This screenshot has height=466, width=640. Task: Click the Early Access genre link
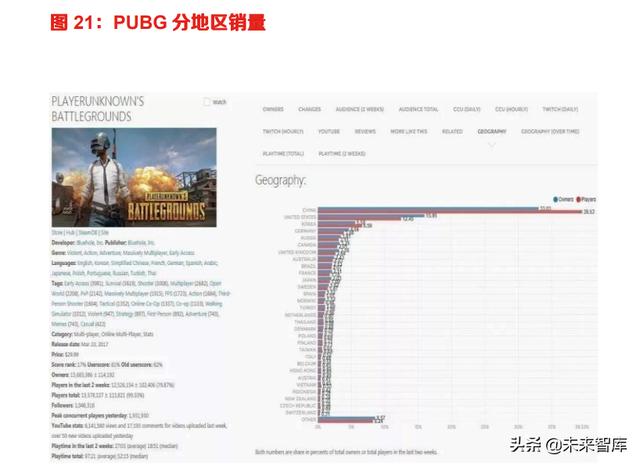click(182, 253)
